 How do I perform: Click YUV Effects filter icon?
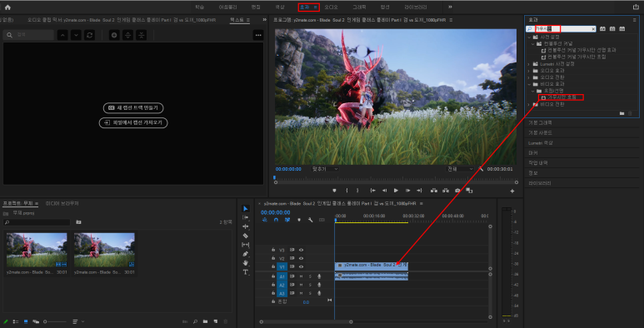tap(622, 29)
